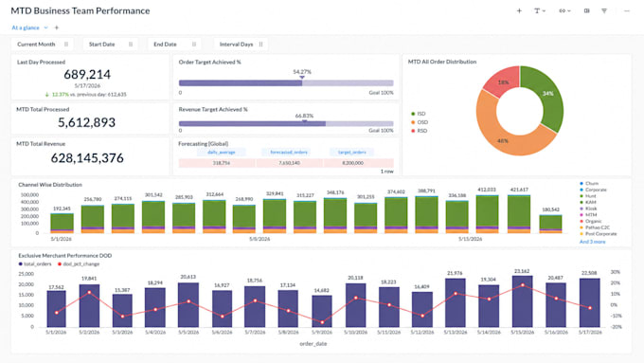This screenshot has height=363, width=644.
Task: Open the At a glance tab chevron menu
Action: pyautogui.click(x=46, y=27)
